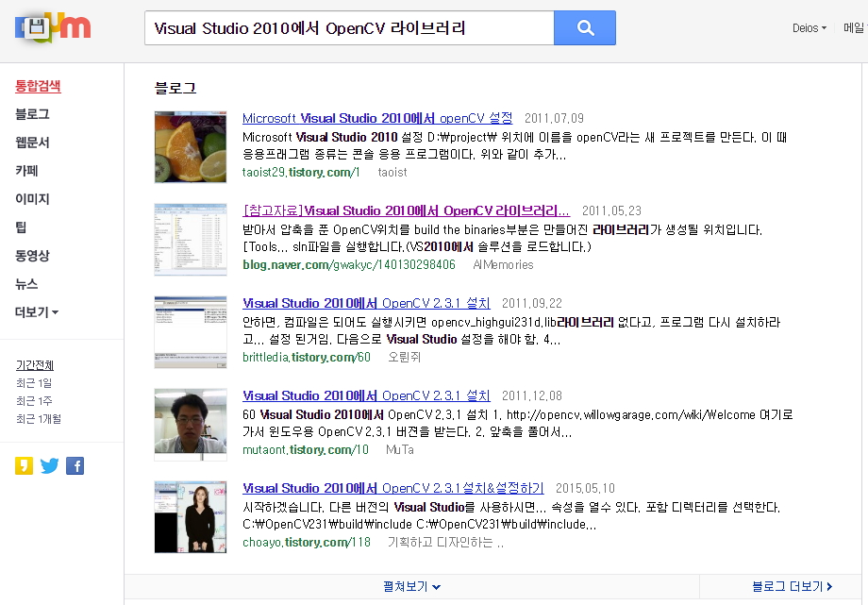Expand results with 펼쳐보기
This screenshot has width=868, height=605.
click(x=412, y=586)
